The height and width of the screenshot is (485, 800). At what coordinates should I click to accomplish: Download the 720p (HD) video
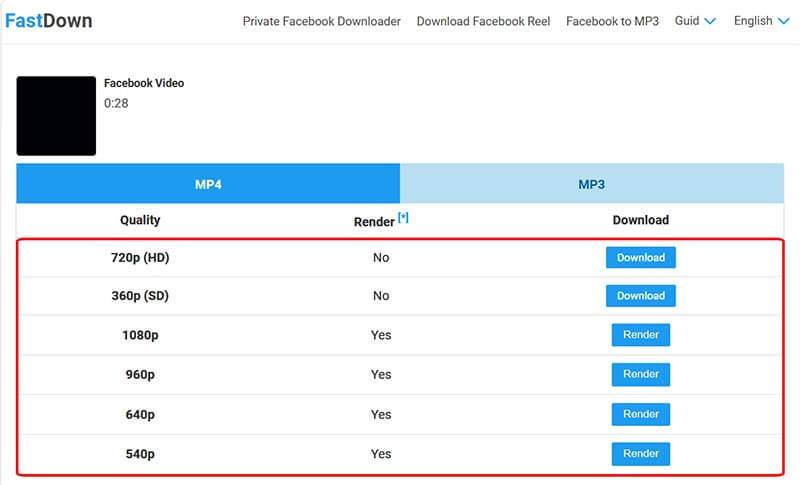tap(640, 258)
